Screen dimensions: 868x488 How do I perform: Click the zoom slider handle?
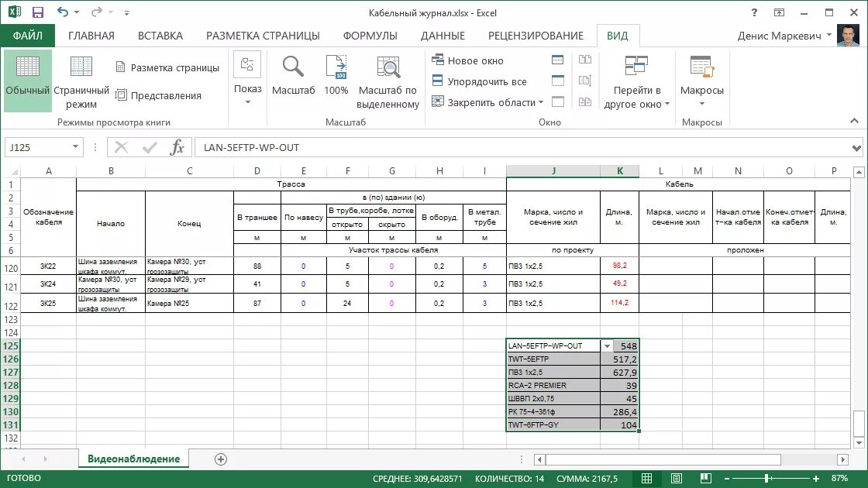[x=766, y=478]
